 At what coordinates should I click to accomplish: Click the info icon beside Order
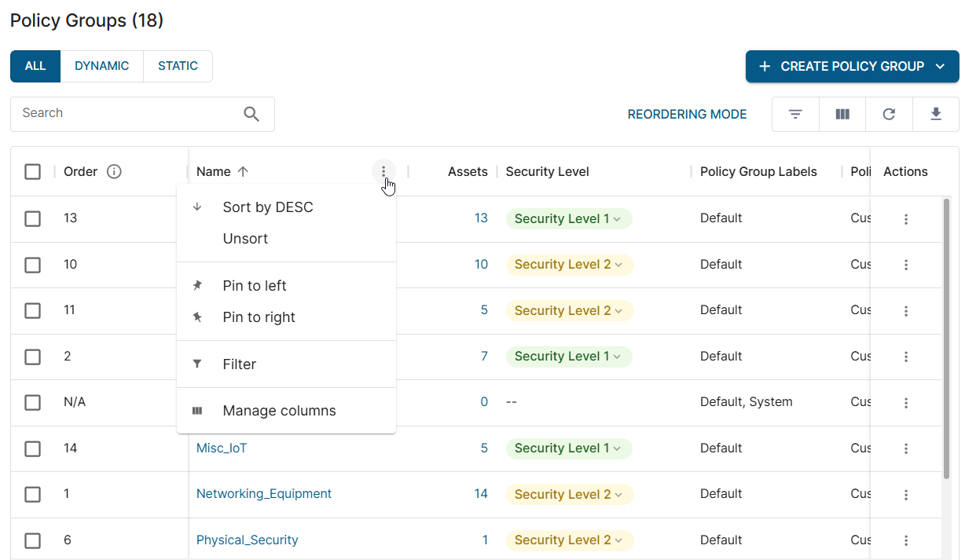coord(114,172)
